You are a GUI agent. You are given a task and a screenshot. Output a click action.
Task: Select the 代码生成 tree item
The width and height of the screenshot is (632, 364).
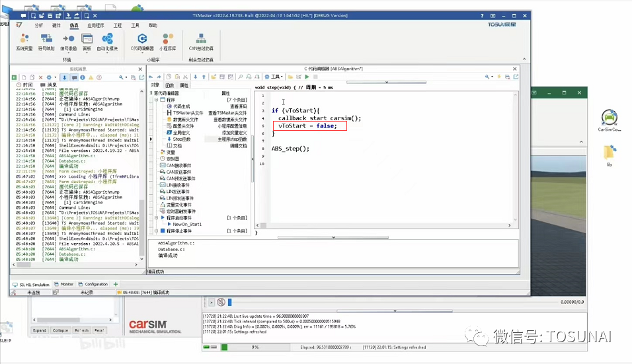(181, 106)
